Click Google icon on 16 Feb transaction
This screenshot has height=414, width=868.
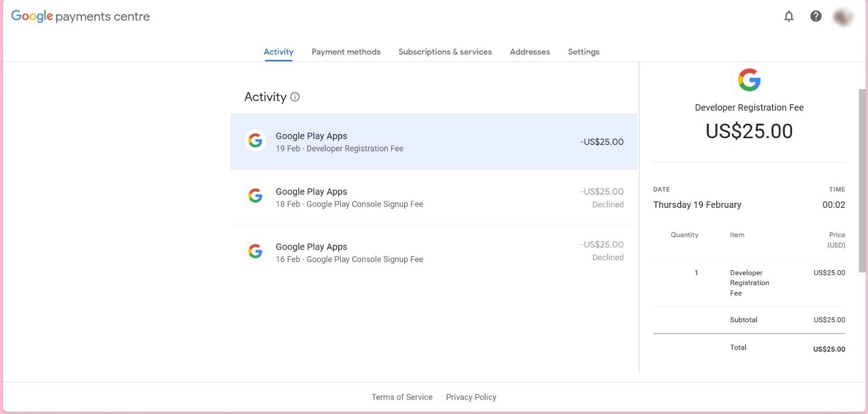[256, 251]
